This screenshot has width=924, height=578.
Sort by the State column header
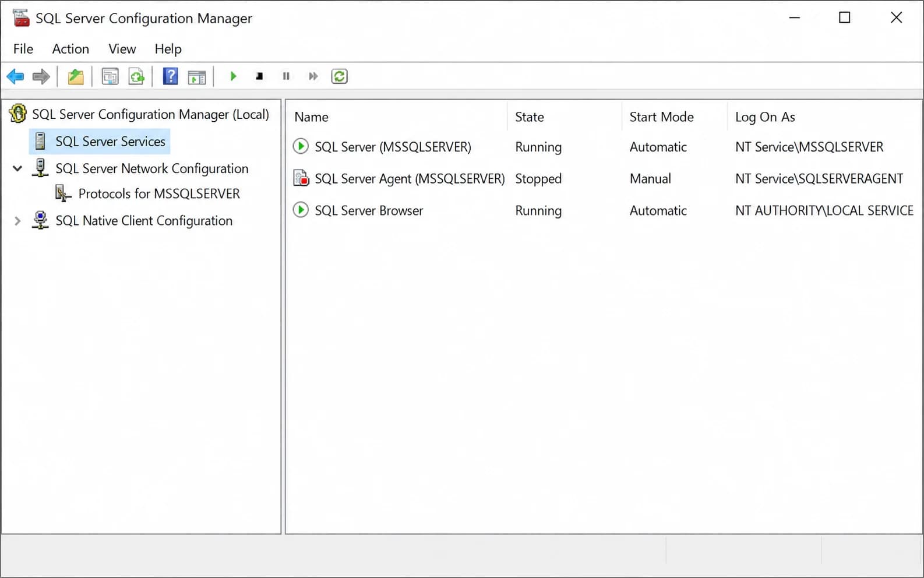point(565,117)
